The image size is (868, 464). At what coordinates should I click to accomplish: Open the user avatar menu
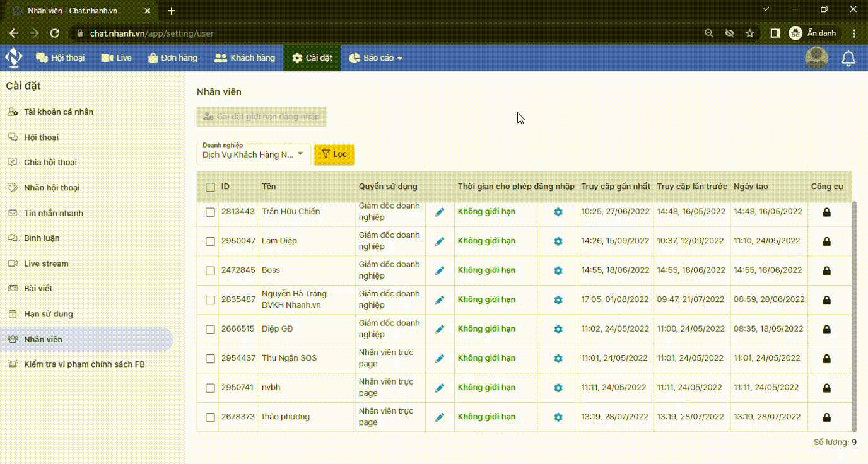(816, 58)
